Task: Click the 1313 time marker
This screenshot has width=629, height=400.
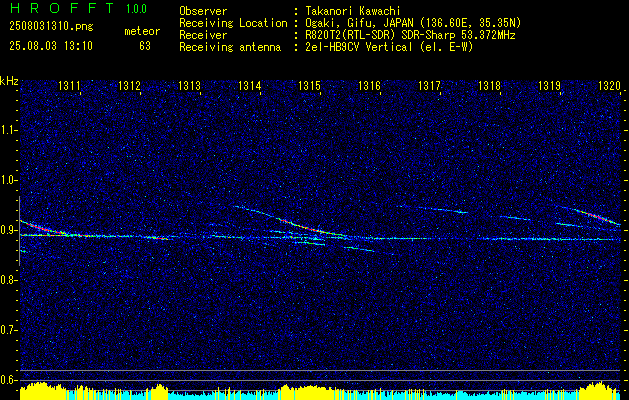Action: (189, 85)
